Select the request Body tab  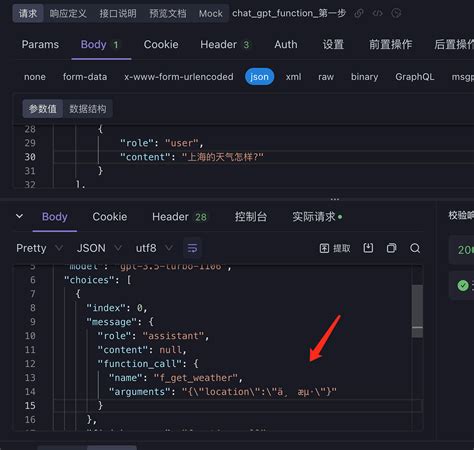click(x=100, y=44)
